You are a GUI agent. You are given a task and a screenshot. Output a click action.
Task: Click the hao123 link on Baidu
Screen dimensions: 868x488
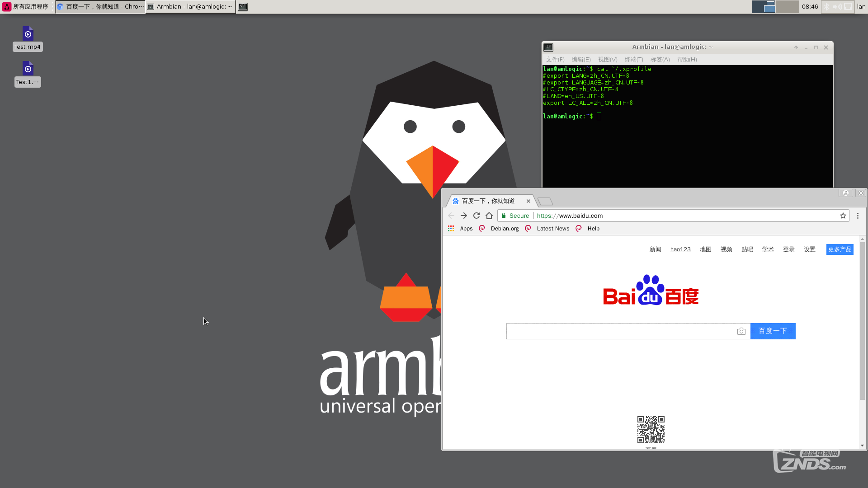pos(680,249)
